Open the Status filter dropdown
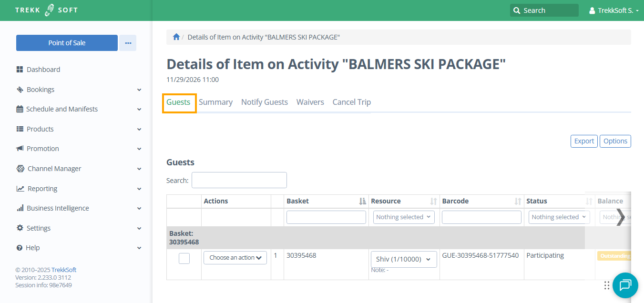644x303 pixels. pyautogui.click(x=559, y=217)
